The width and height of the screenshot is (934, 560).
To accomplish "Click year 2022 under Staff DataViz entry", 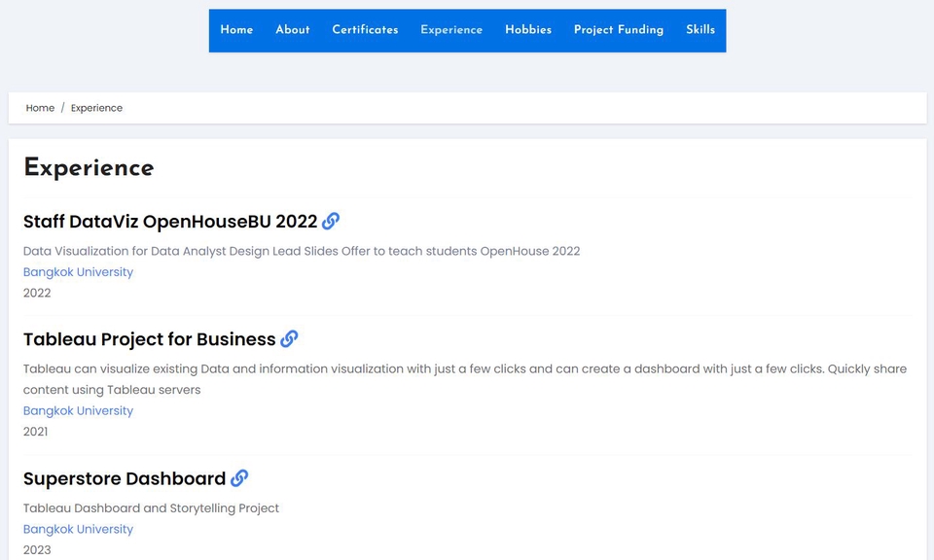I will [x=37, y=293].
